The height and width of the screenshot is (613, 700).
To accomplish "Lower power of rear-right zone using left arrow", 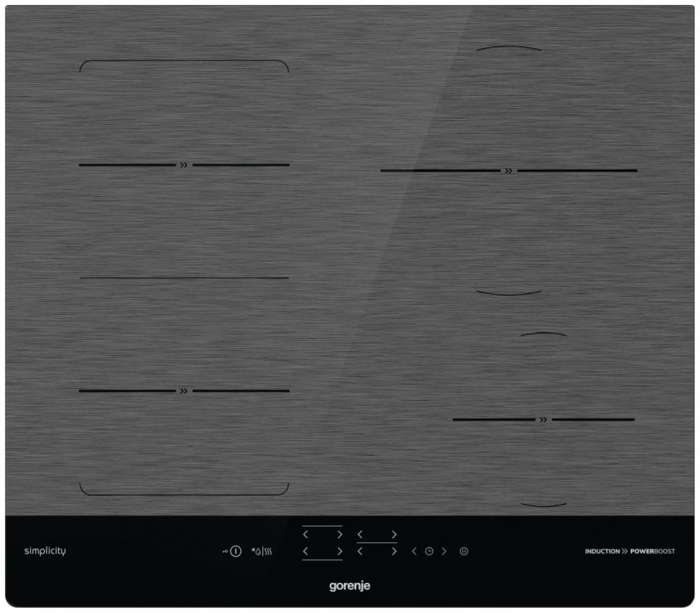I will click(x=360, y=535).
